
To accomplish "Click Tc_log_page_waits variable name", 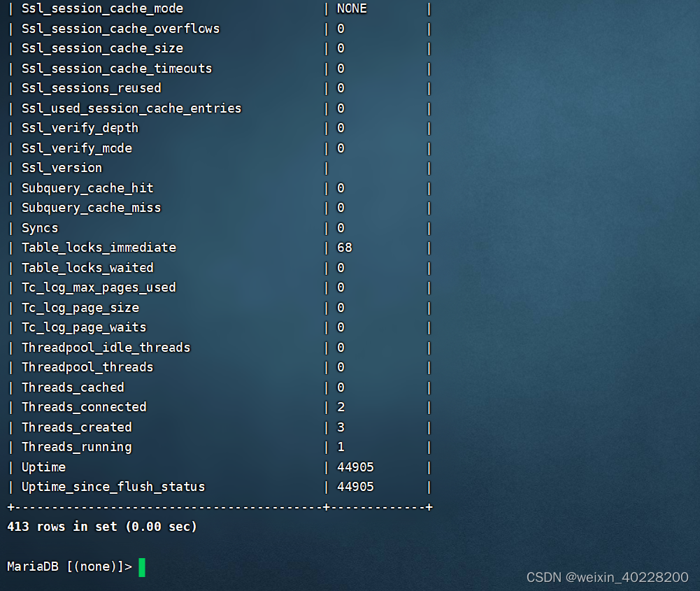I will pyautogui.click(x=84, y=327).
